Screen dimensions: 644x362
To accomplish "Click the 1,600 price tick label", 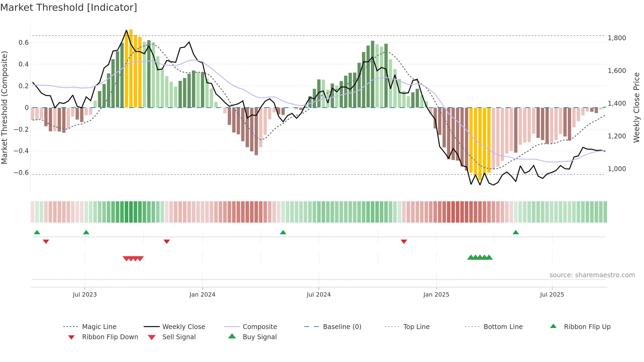I will 617,71.
